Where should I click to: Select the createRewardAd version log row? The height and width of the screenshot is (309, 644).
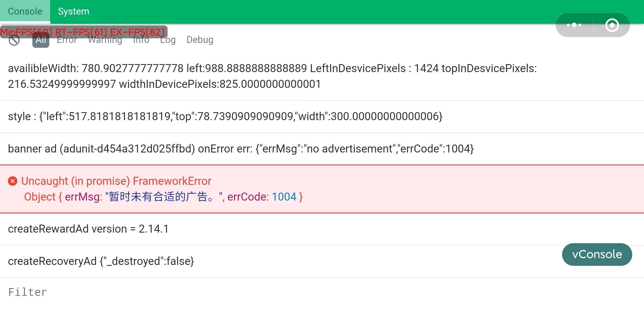pos(88,229)
